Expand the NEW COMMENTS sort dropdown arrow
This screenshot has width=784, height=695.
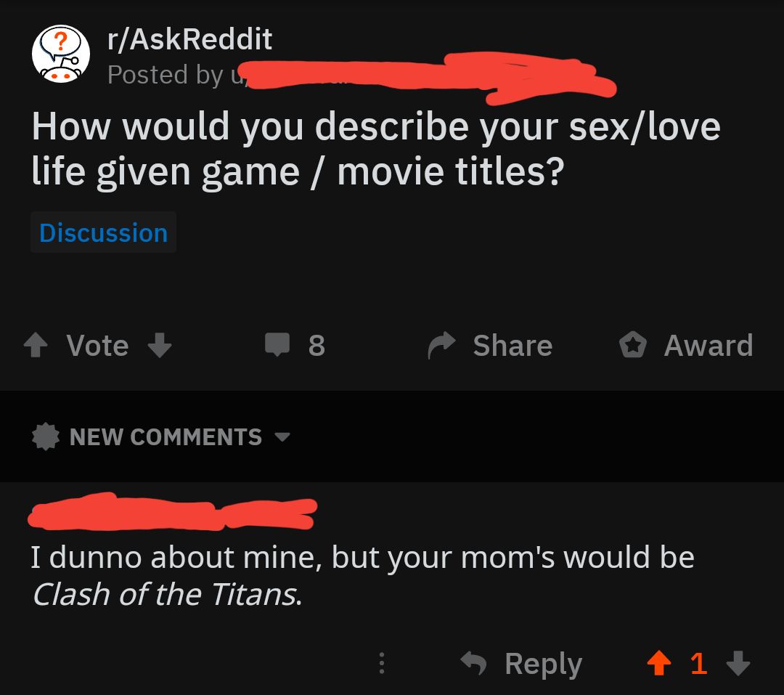pyautogui.click(x=282, y=437)
